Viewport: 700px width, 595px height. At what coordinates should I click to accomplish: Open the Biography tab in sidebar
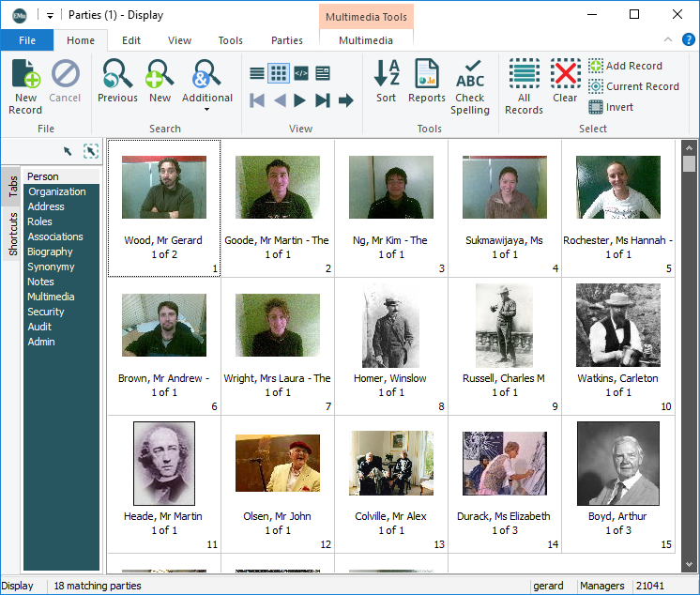tap(50, 252)
